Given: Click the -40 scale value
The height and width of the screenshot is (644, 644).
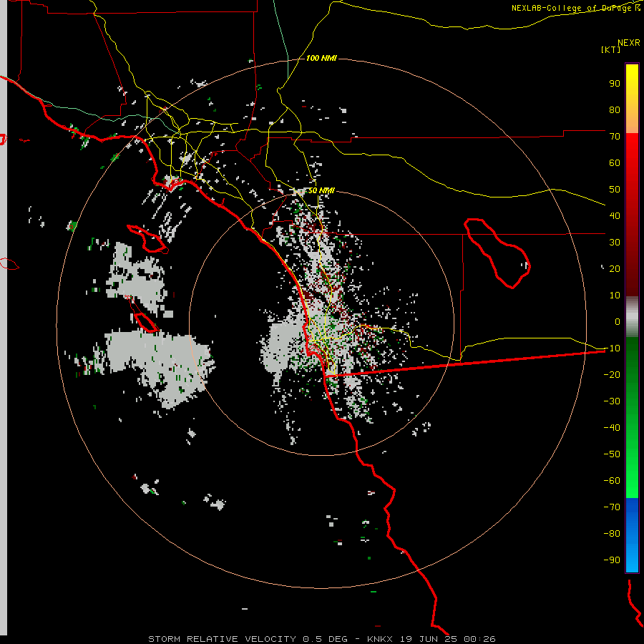Looking at the screenshot, I should (x=612, y=428).
